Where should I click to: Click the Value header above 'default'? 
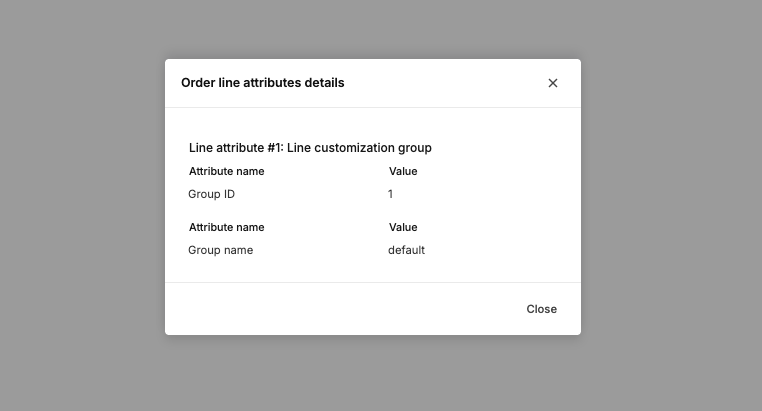(403, 227)
